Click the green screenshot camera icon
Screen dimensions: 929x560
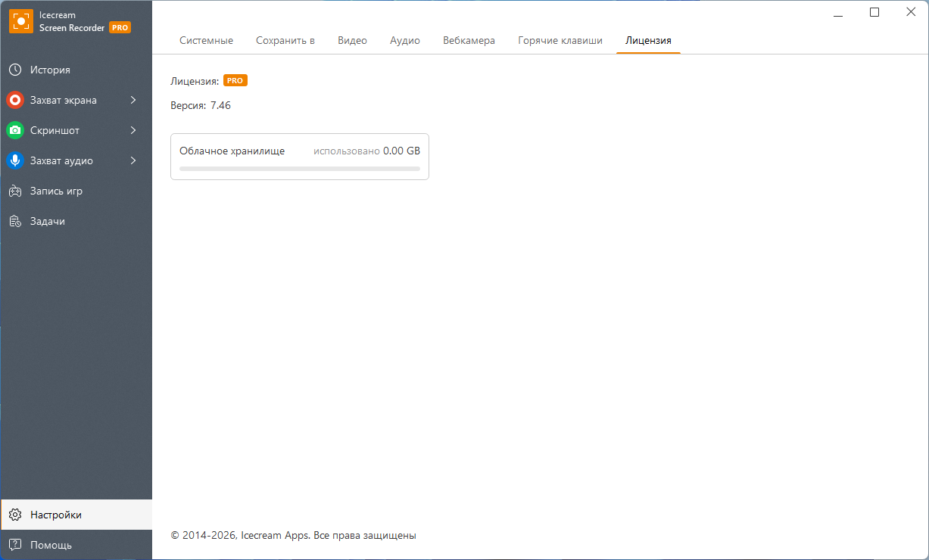tap(15, 130)
